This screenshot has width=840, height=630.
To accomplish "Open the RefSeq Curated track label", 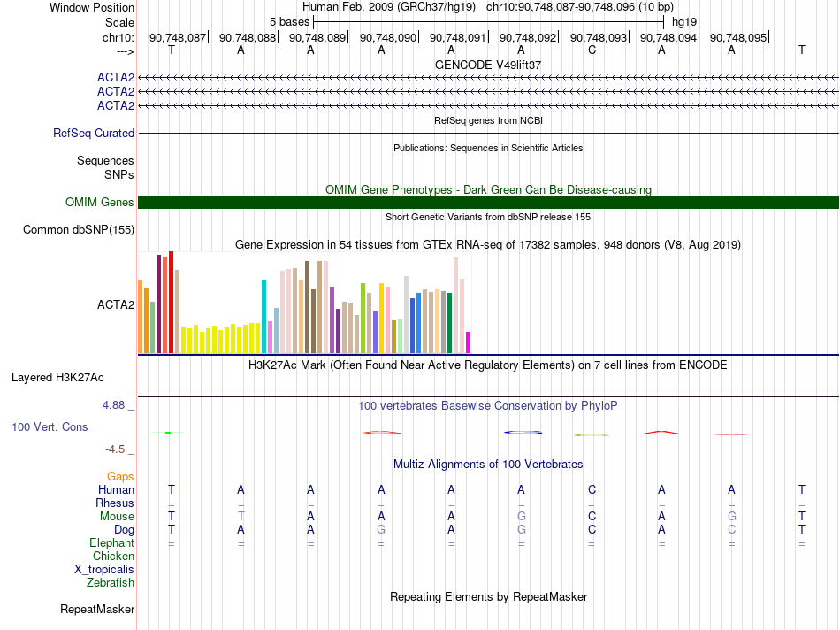I will [x=94, y=133].
